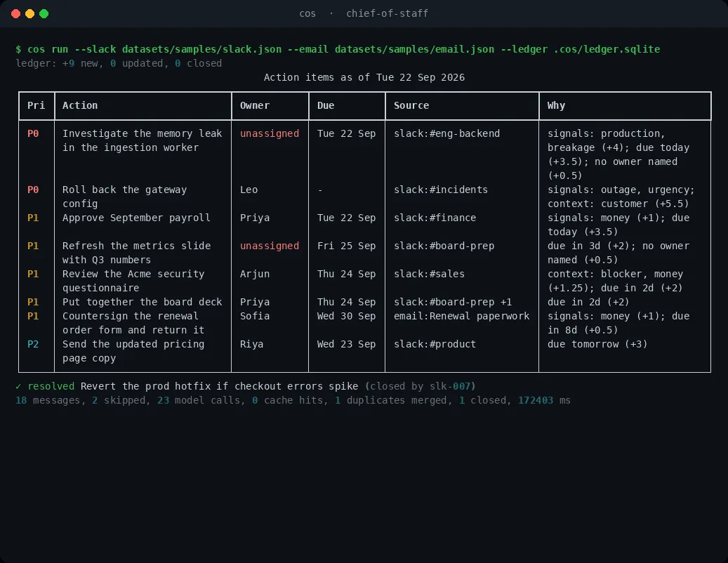Screen dimensions: 728x563
Task: Click owner 'Priya' in payroll row
Action: [x=254, y=218]
